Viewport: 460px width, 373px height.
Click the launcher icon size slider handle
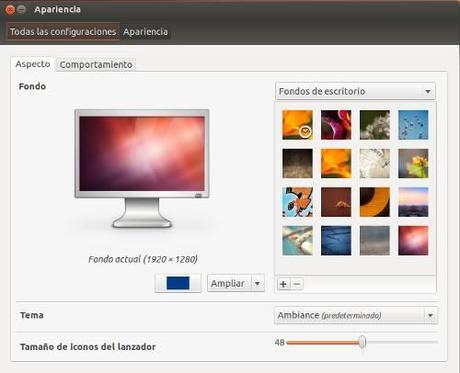[x=362, y=342]
